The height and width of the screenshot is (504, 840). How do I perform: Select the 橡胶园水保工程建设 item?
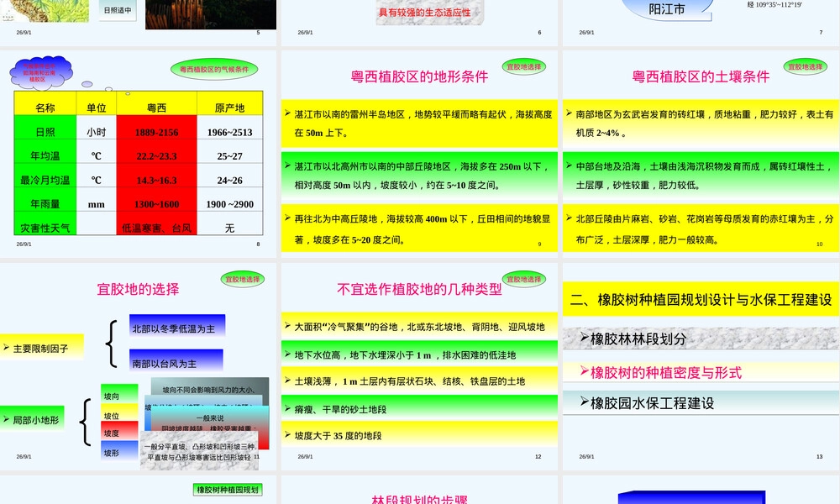point(701,402)
